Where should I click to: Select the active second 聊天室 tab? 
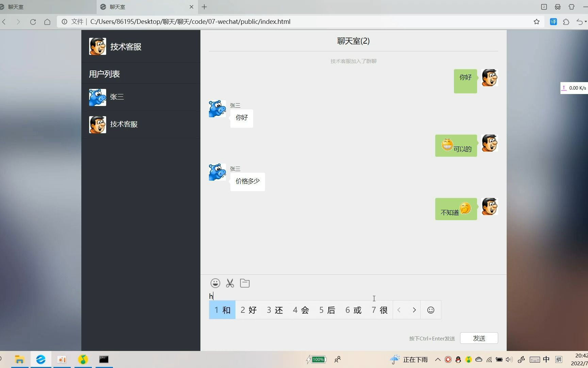(147, 7)
